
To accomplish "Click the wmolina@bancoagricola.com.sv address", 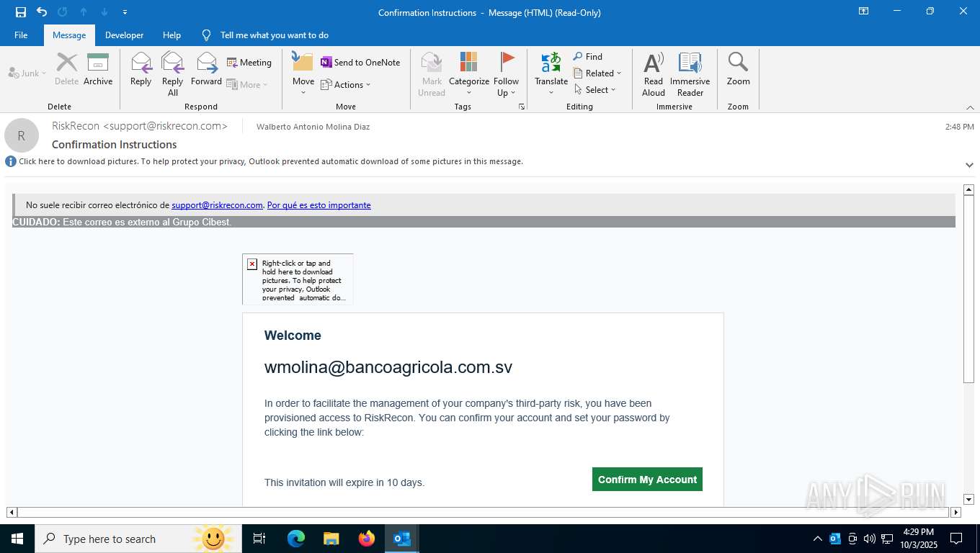I will (388, 367).
